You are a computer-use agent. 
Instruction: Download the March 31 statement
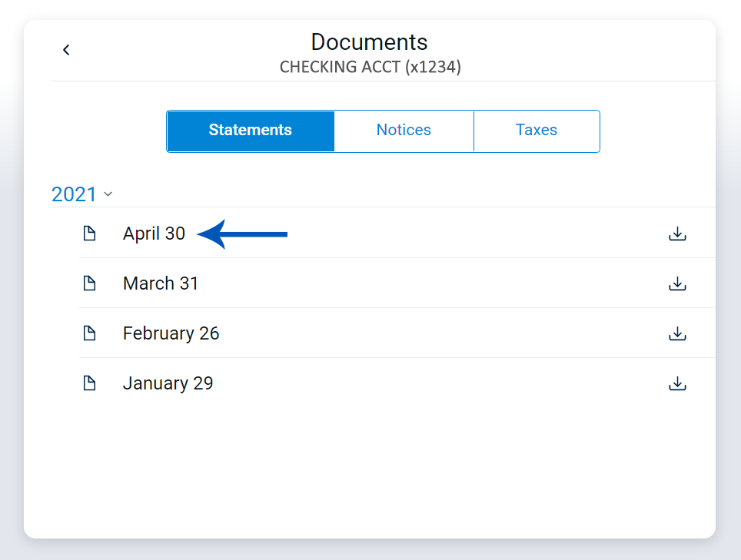[677, 283]
